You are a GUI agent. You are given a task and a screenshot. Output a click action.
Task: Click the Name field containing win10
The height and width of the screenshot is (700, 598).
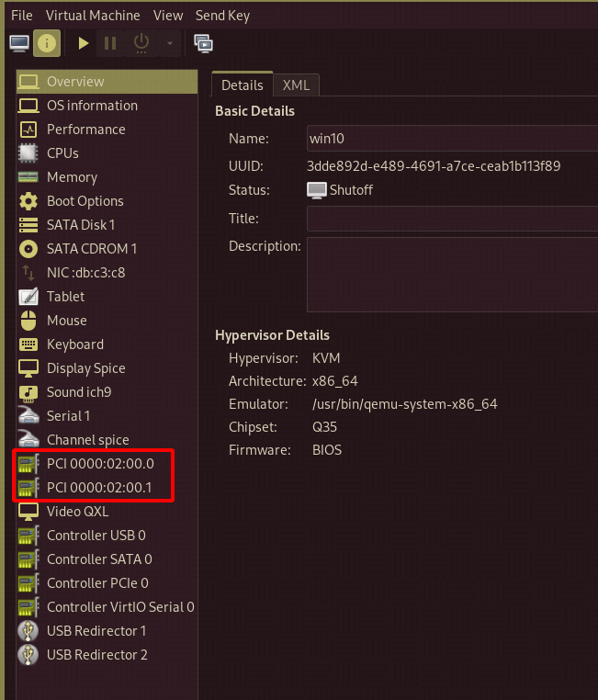[x=452, y=139]
